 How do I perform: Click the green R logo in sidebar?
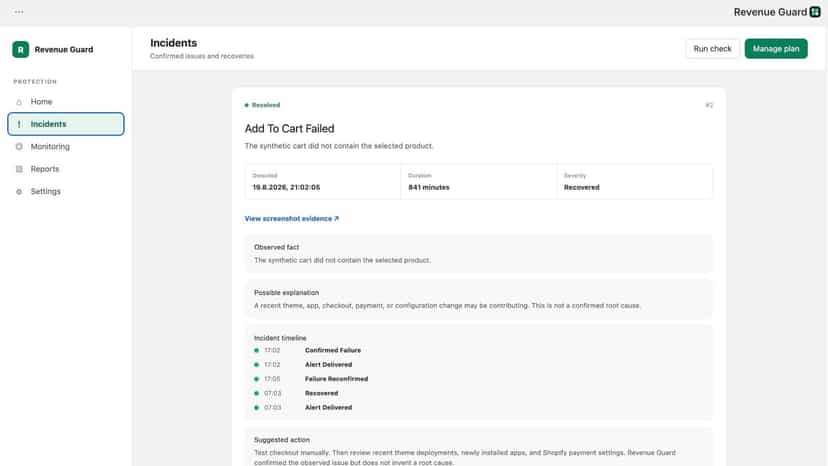click(21, 50)
